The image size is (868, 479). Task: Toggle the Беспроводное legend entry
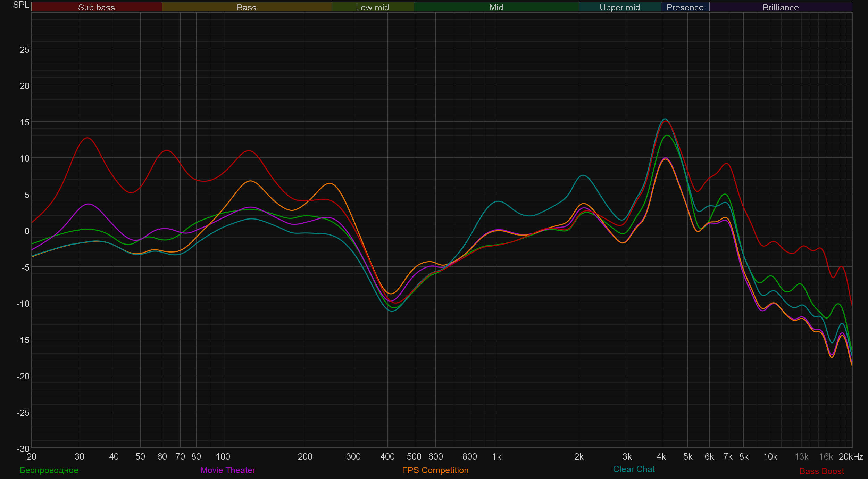pos(49,470)
